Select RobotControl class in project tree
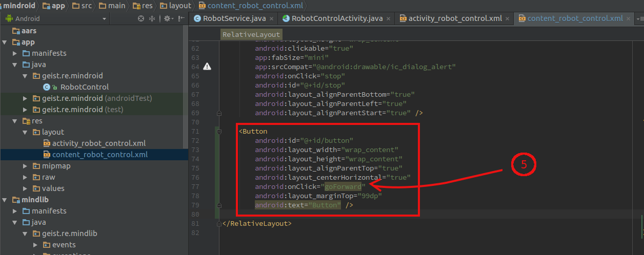The width and height of the screenshot is (644, 255). 84,87
